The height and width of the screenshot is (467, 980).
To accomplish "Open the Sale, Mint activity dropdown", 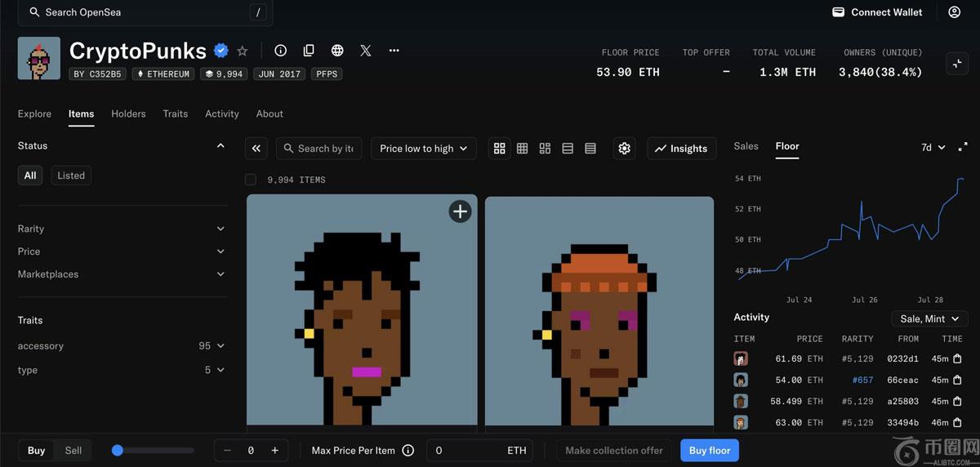I will tap(929, 319).
